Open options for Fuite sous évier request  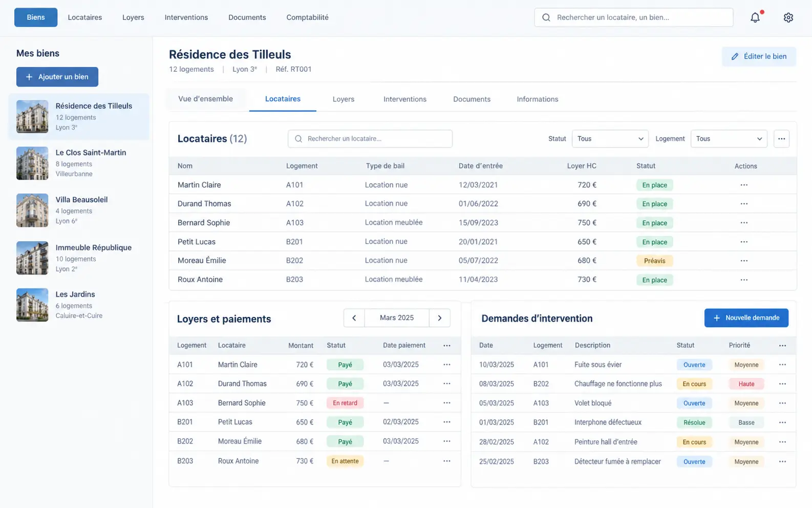click(782, 365)
